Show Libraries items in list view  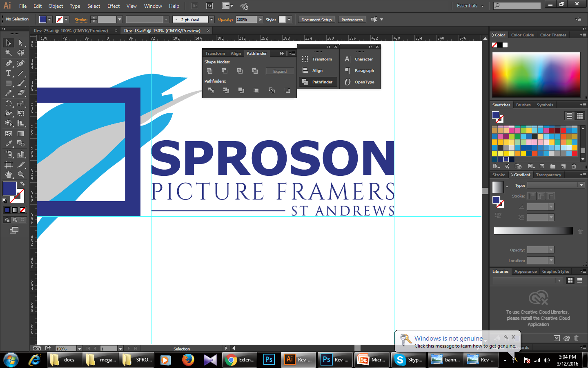point(579,280)
